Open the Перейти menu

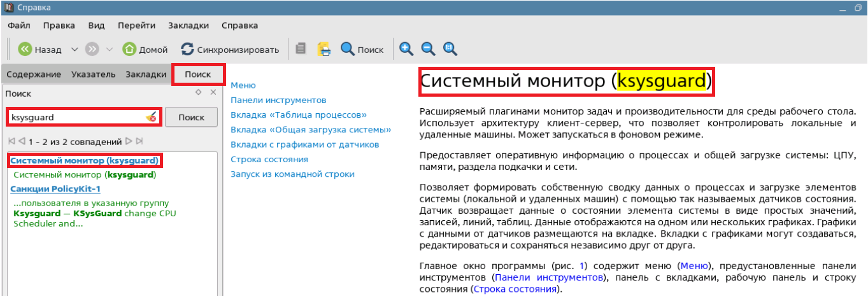(136, 25)
